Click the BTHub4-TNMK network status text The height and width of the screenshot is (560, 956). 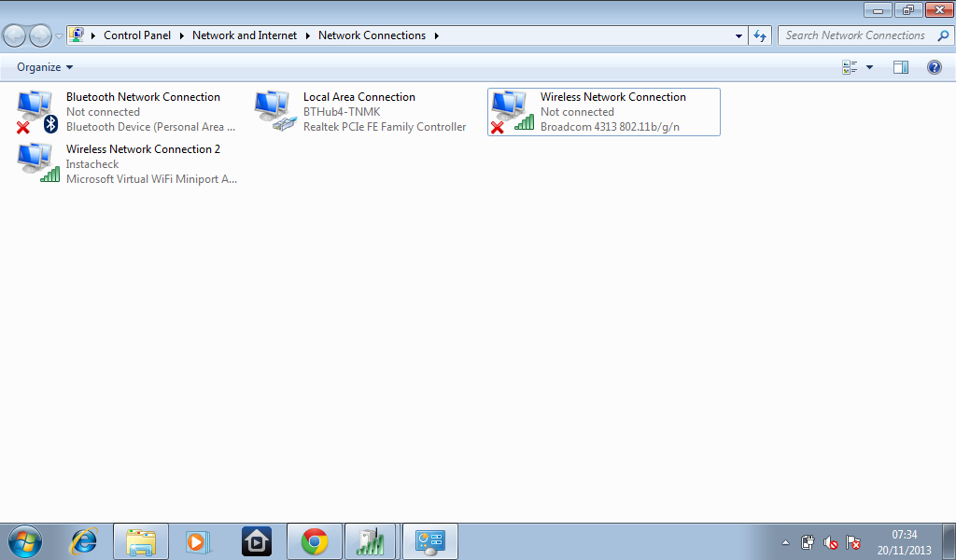[x=342, y=112]
